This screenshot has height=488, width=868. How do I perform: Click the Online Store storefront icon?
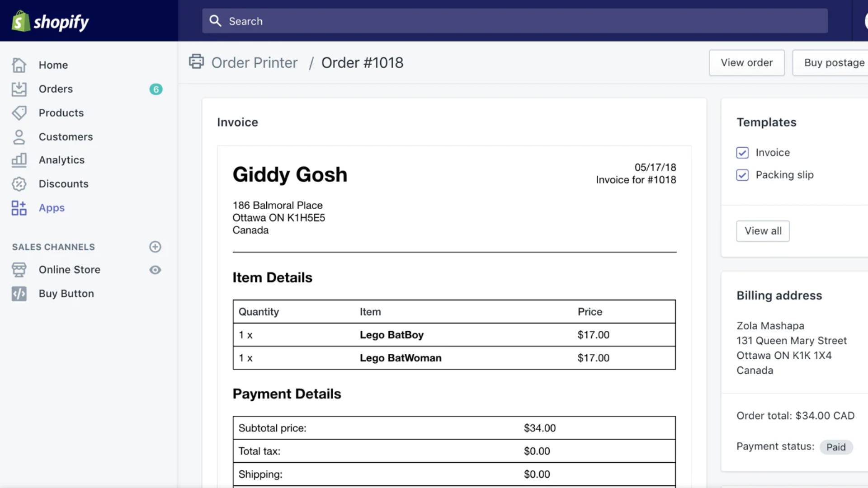pyautogui.click(x=19, y=270)
